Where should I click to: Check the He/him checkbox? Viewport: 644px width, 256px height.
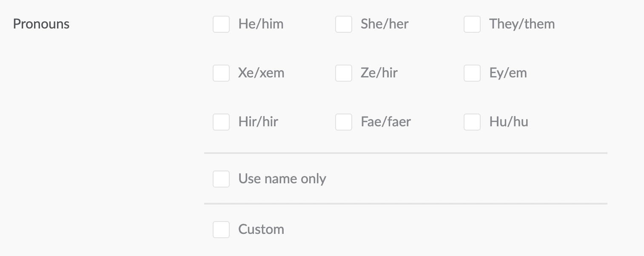click(x=221, y=24)
